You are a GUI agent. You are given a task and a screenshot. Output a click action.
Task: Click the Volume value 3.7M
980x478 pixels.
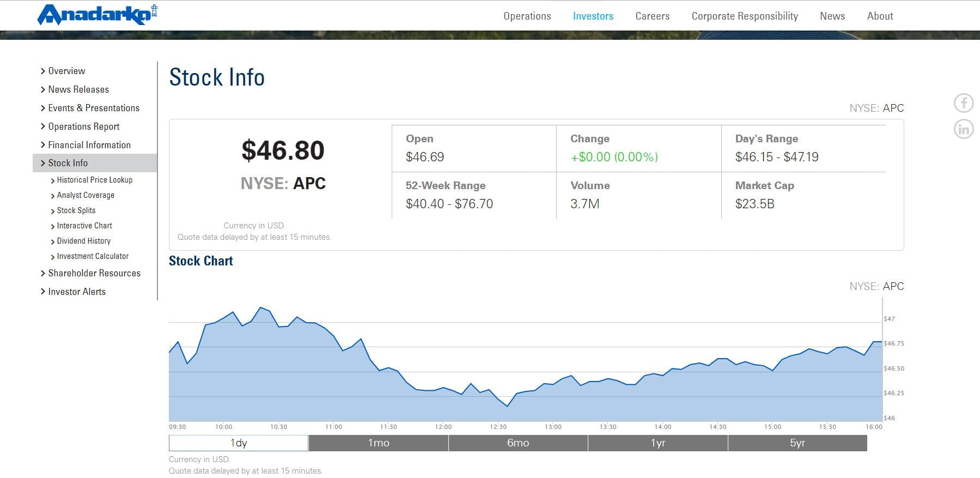[x=585, y=204]
